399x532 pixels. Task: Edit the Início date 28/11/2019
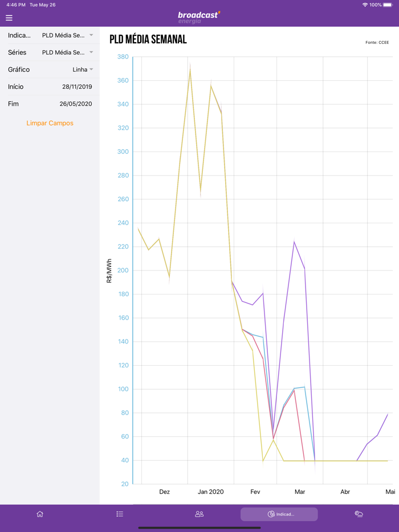pos(50,87)
